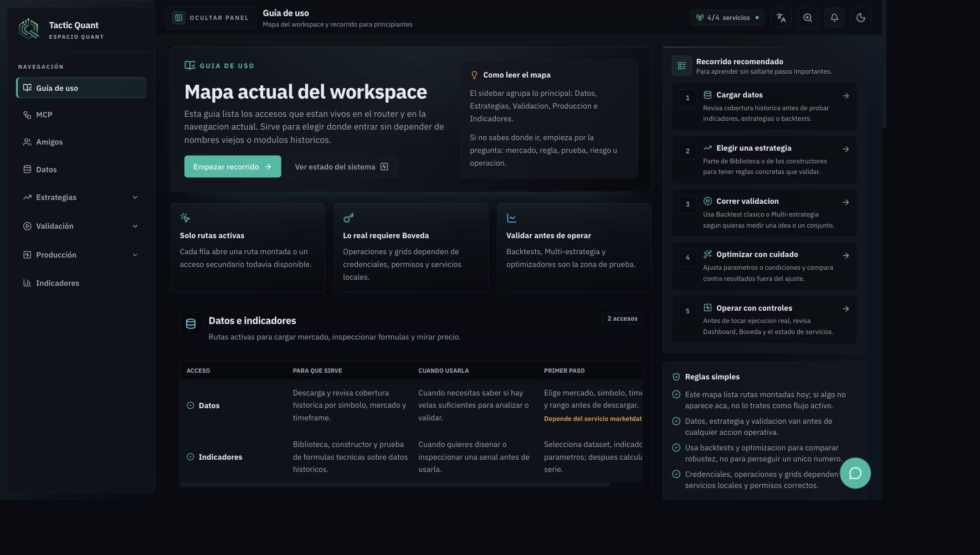Image resolution: width=980 pixels, height=555 pixels.
Task: Click the arrow on Operar con controles card
Action: (x=846, y=309)
